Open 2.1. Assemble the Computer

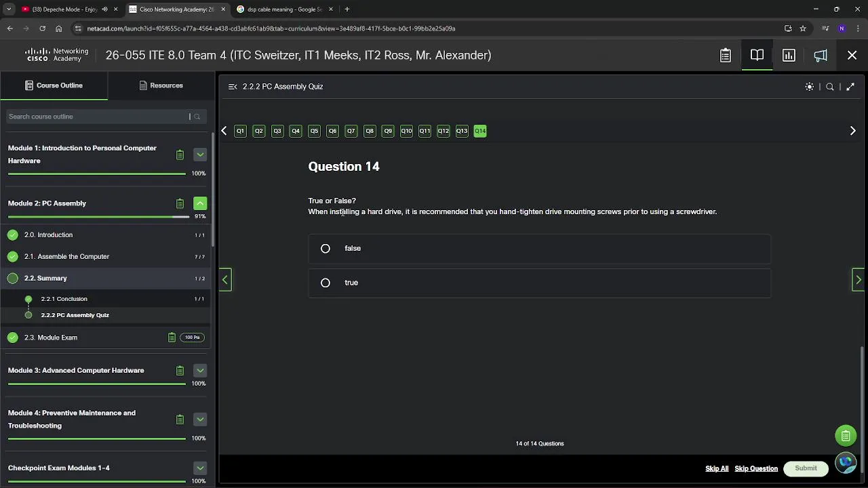[106, 257]
